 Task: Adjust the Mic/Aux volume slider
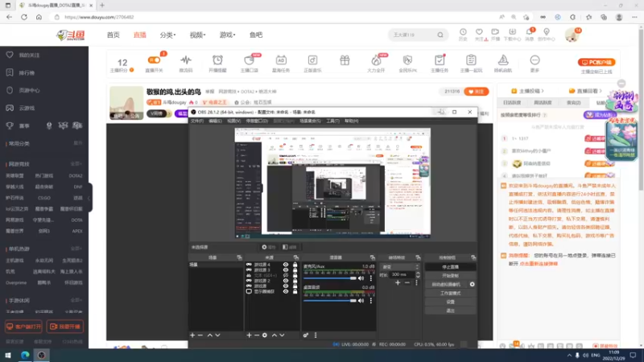[330, 278]
